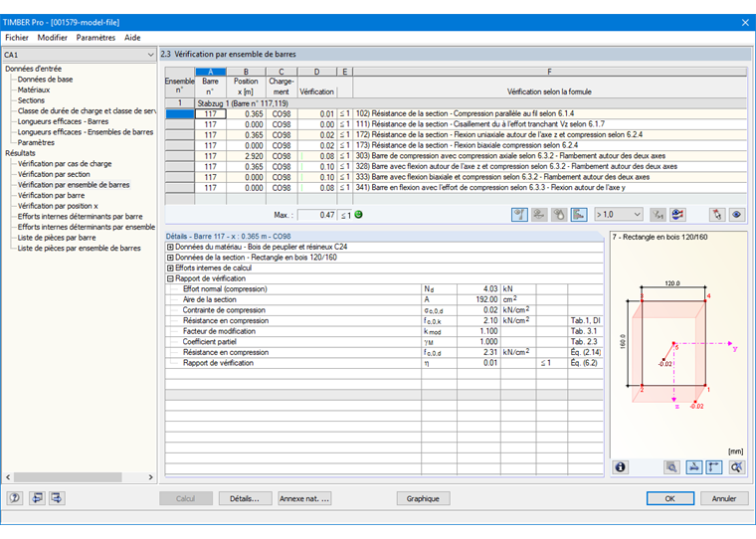756x539 pixels.
Task: Open the Fichier menu
Action: click(x=17, y=38)
